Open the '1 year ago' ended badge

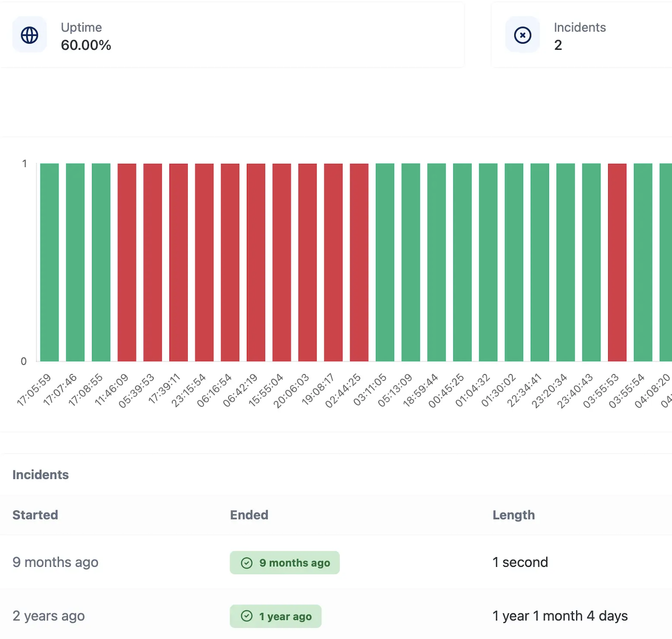point(276,616)
